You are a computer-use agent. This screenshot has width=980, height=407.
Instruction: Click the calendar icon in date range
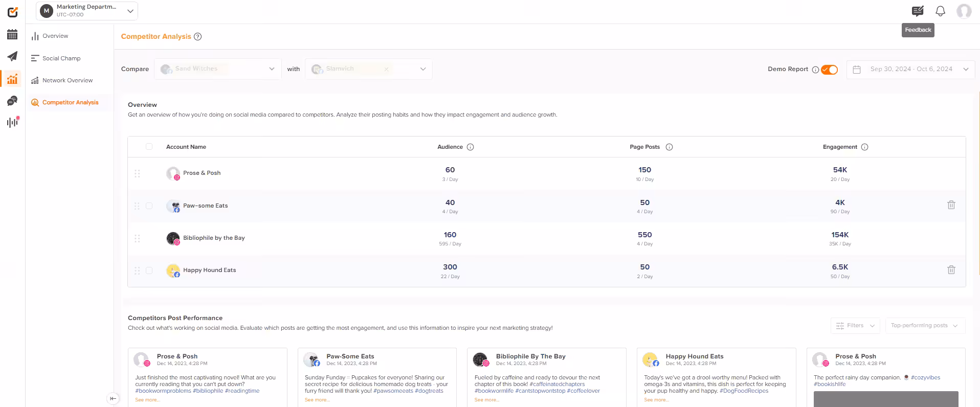click(x=857, y=69)
